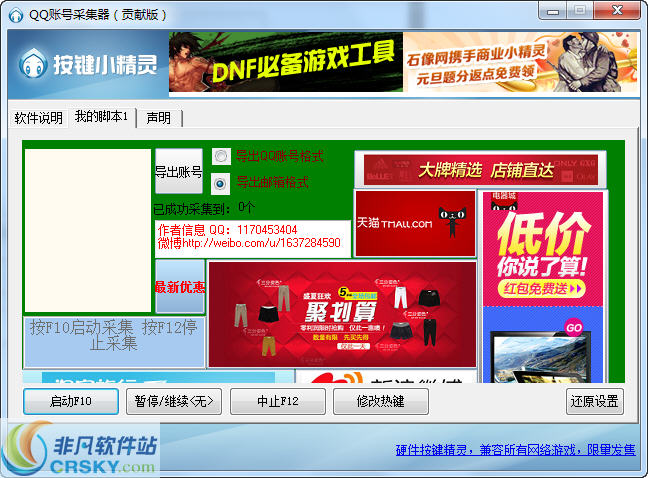
Task: Click the 红包免费送 button in ad
Action: (542, 288)
